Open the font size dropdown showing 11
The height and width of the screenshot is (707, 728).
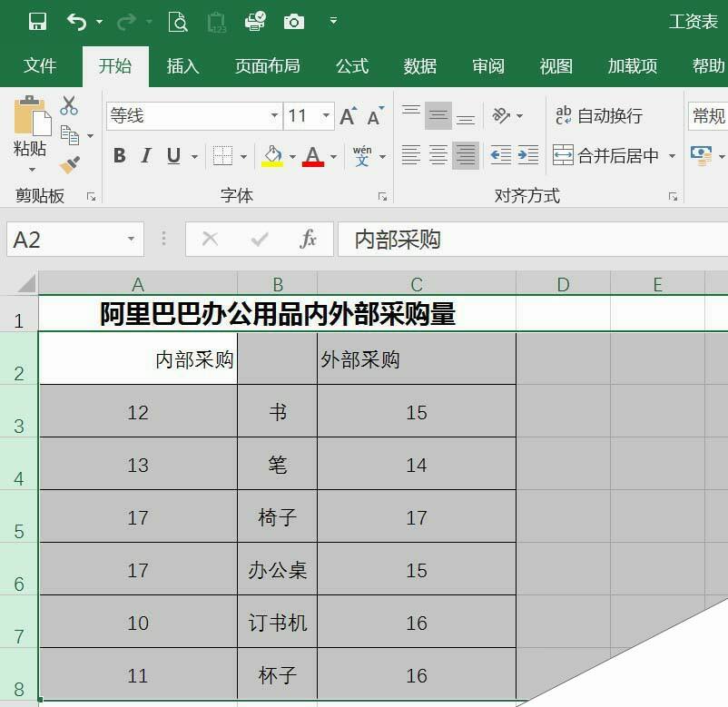tap(327, 115)
